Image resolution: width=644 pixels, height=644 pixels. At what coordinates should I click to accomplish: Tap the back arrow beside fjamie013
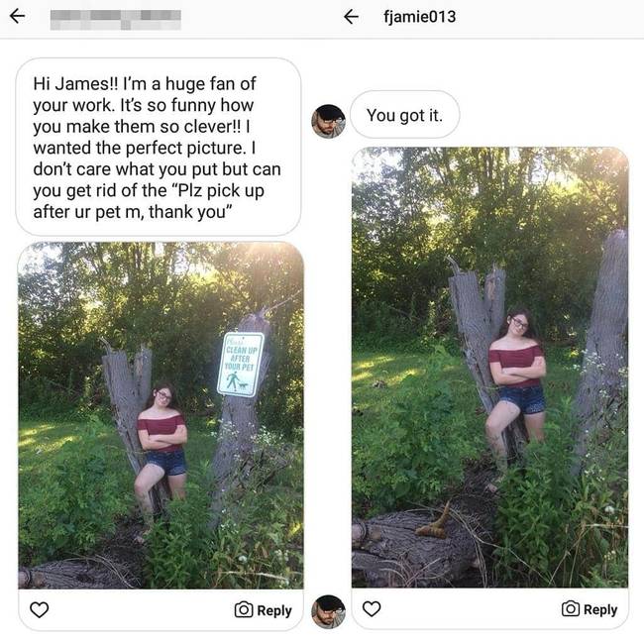pos(351,17)
